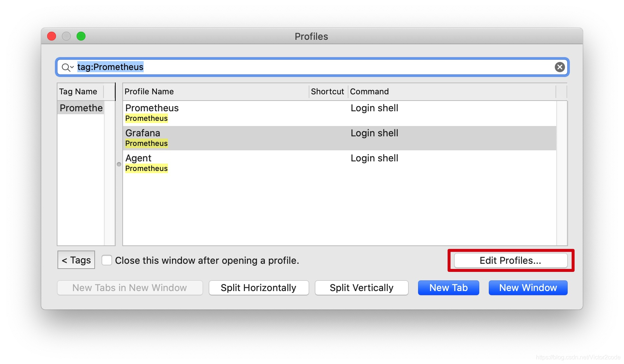Viewport: 624px width, 364px height.
Task: Select the Promethe tag in tag list
Action: point(81,108)
